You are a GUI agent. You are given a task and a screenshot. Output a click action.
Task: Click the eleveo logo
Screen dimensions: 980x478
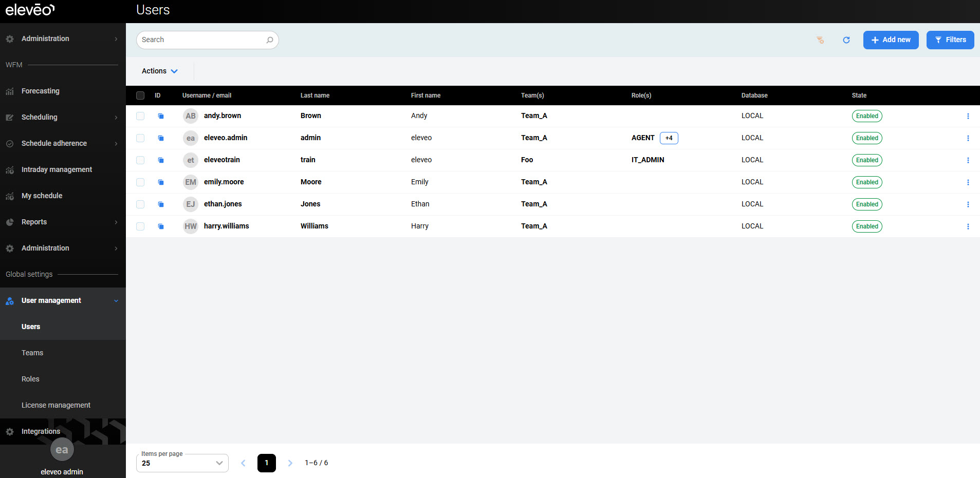coord(30,10)
